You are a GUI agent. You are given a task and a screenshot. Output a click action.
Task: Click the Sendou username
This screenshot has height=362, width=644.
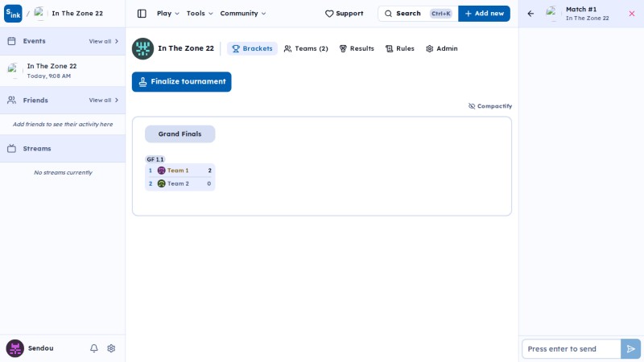coord(41,348)
